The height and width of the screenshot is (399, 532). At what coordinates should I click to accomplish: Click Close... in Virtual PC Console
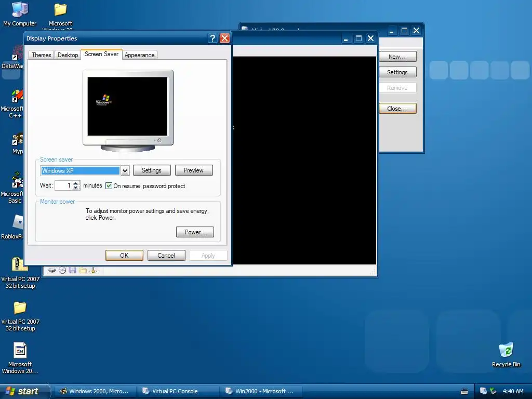[397, 109]
